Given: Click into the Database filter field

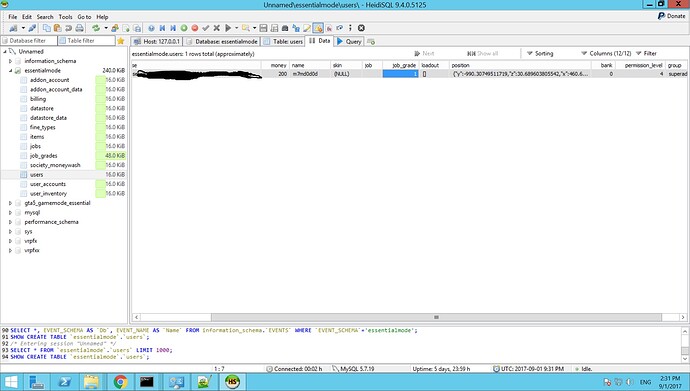Looking at the screenshot, I should click(x=29, y=40).
